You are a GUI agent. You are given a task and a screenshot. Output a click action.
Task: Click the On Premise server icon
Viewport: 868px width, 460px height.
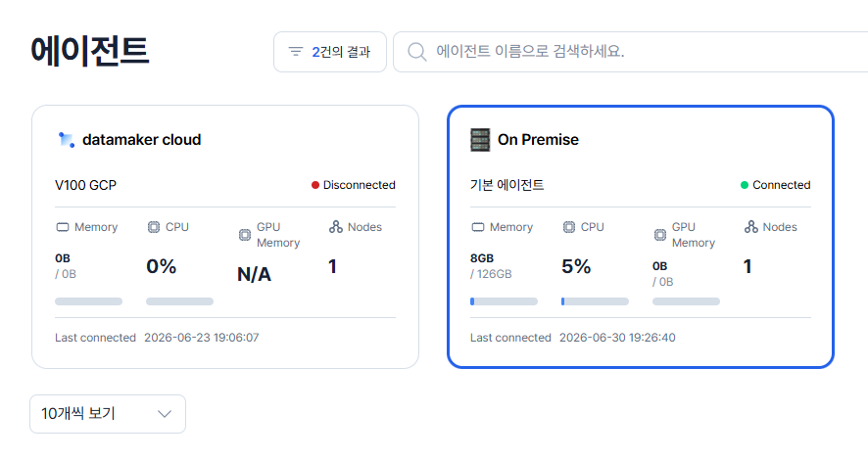coord(480,140)
